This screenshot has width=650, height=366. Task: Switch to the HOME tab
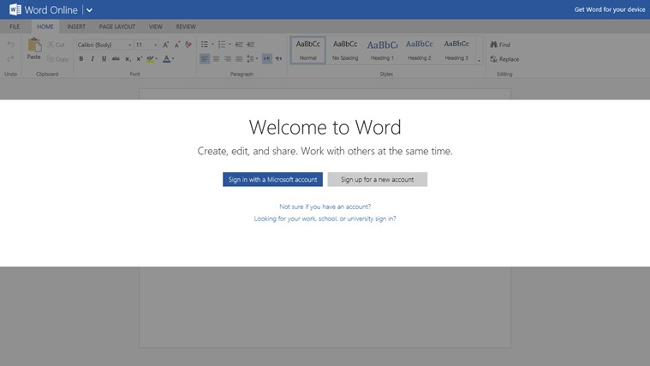pos(45,27)
